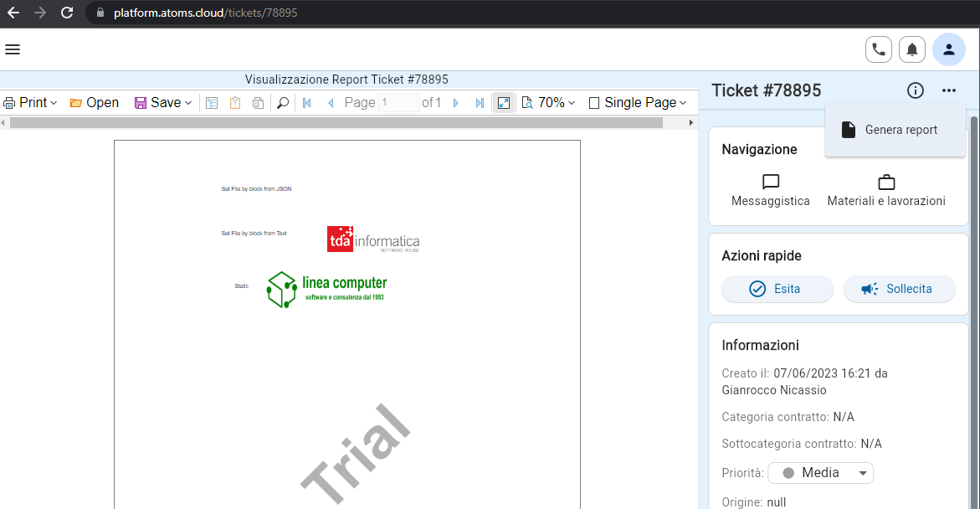Open the Print dropdown
The height and width of the screenshot is (509, 980).
click(x=31, y=102)
